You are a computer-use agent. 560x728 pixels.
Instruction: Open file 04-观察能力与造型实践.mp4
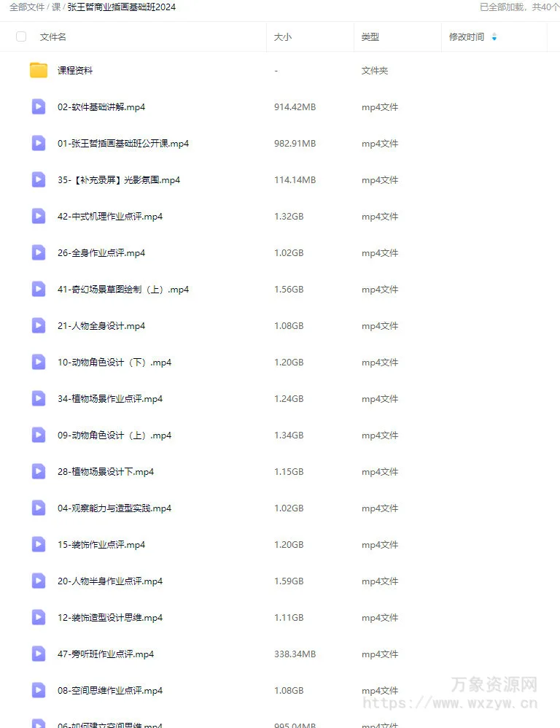pyautogui.click(x=114, y=508)
